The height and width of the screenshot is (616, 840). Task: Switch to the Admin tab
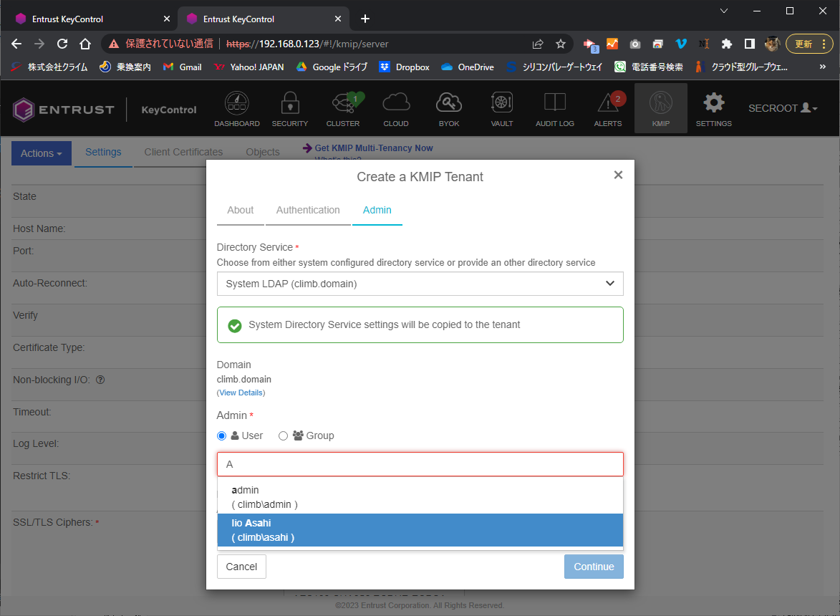click(377, 211)
